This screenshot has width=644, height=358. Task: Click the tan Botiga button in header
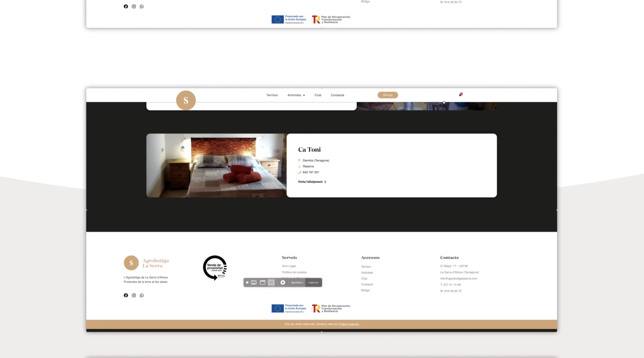pos(387,95)
